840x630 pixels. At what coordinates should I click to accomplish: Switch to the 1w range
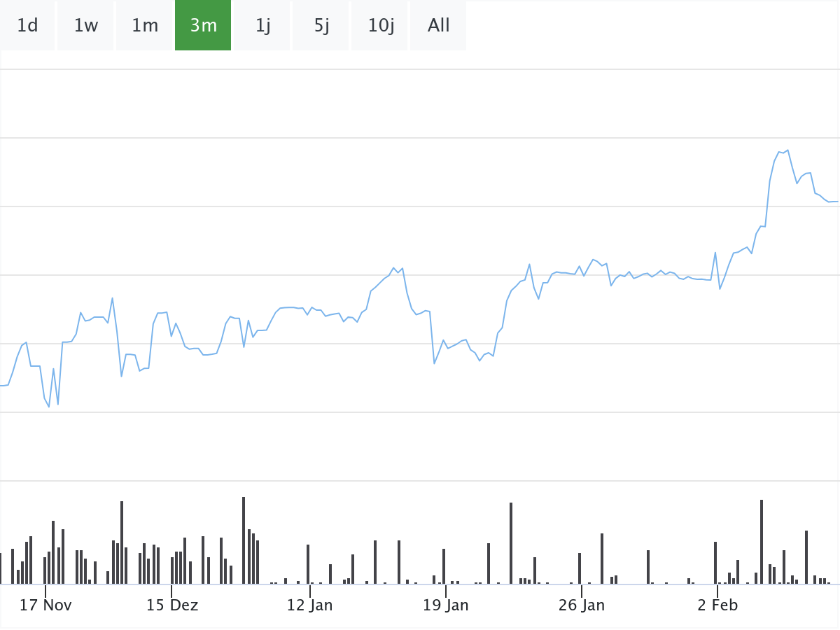pos(86,25)
